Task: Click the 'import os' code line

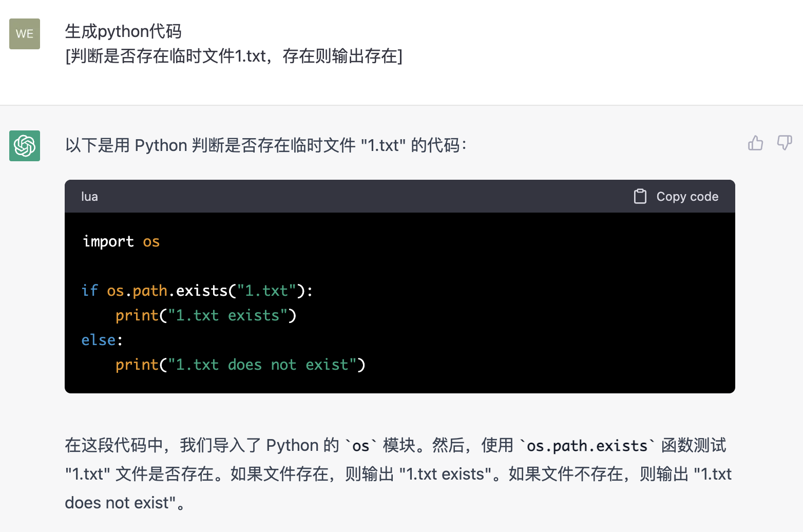Action: [121, 241]
